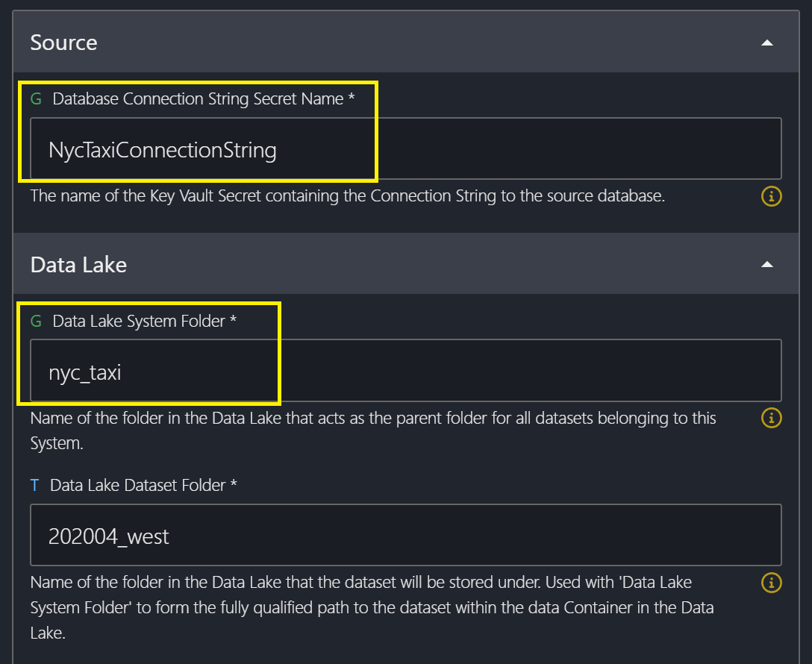Click the Database Connection String Secret Name label

(x=198, y=98)
